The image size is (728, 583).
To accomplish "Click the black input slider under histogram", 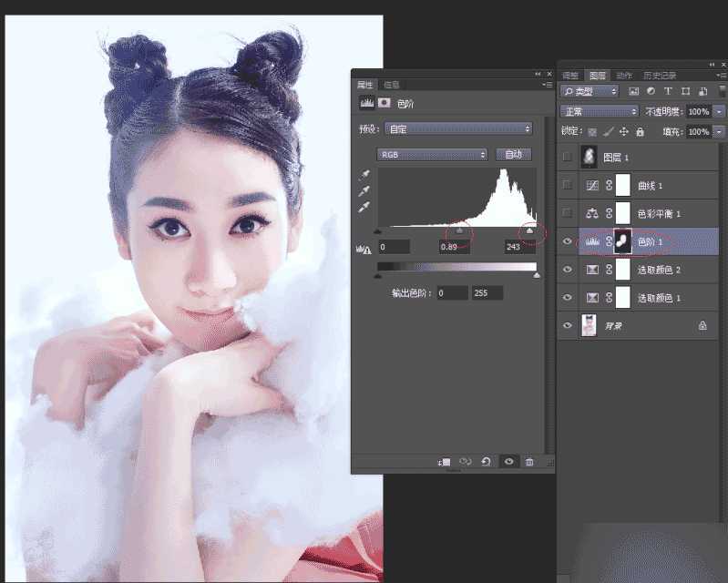I will pos(377,230).
